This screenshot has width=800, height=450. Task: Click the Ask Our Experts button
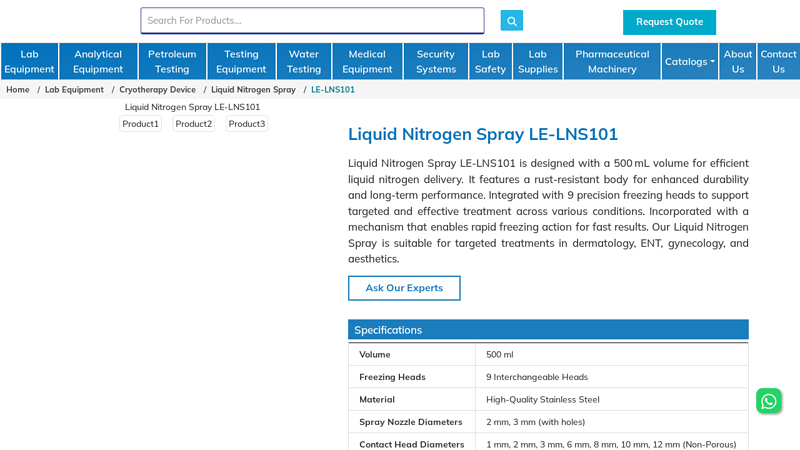tap(404, 288)
